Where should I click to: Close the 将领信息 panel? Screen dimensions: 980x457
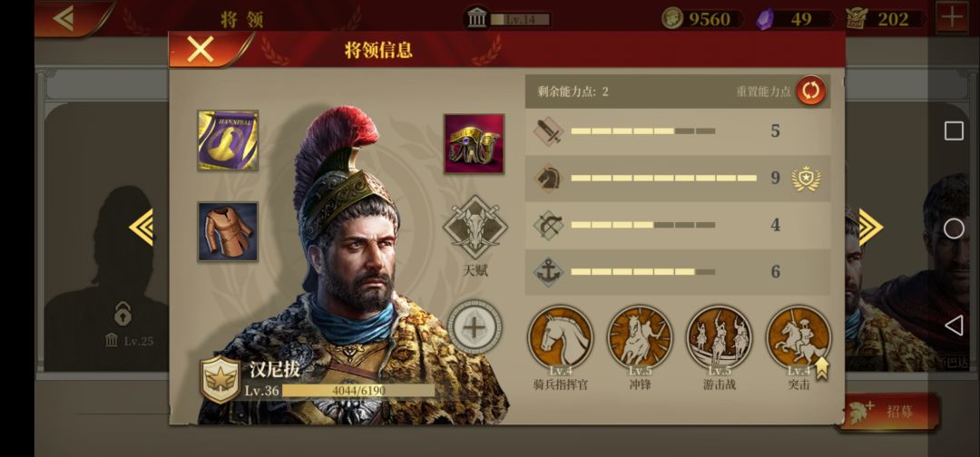click(200, 49)
